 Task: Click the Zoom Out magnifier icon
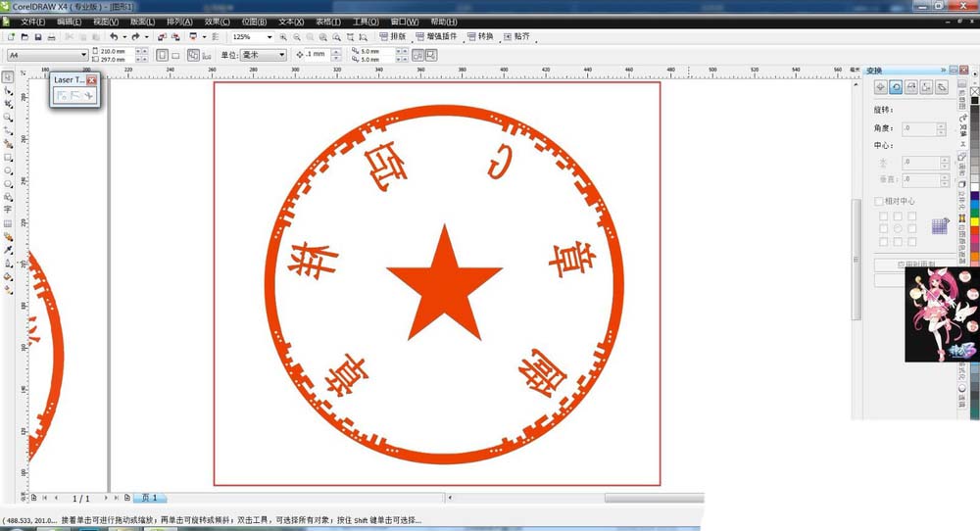pyautogui.click(x=297, y=37)
